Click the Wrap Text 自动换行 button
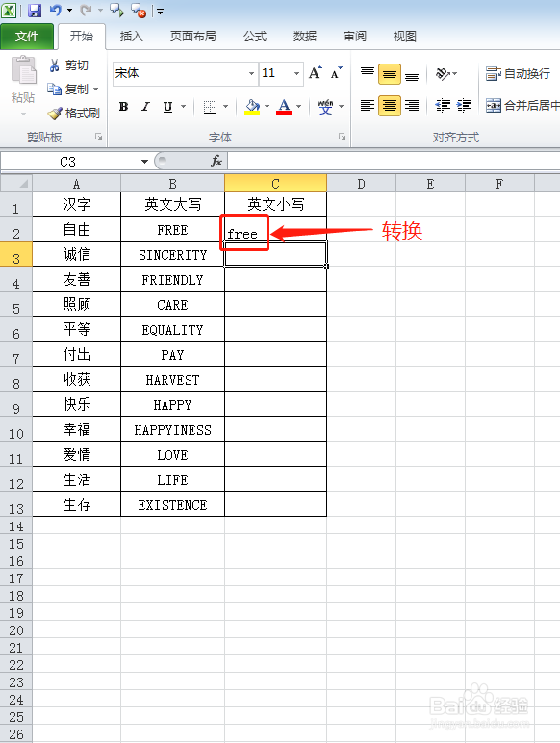This screenshot has width=560, height=743. pos(518,74)
